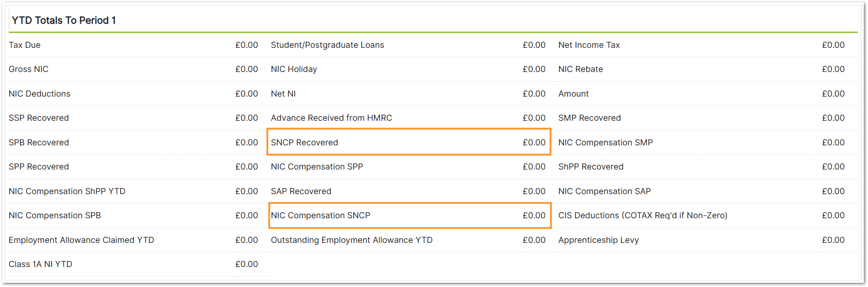The height and width of the screenshot is (287, 868).
Task: Click the Apprenticeship Levy value
Action: click(833, 240)
